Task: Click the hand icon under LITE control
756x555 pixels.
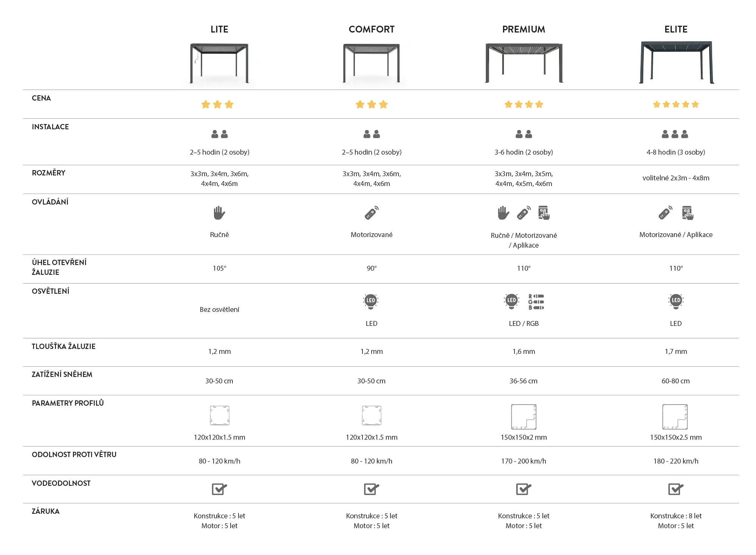Action: (x=219, y=213)
